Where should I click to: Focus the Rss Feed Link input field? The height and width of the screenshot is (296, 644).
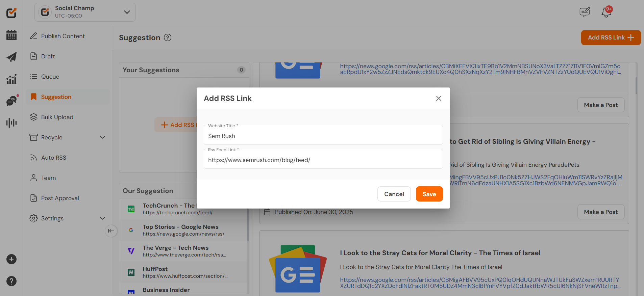[x=323, y=159]
